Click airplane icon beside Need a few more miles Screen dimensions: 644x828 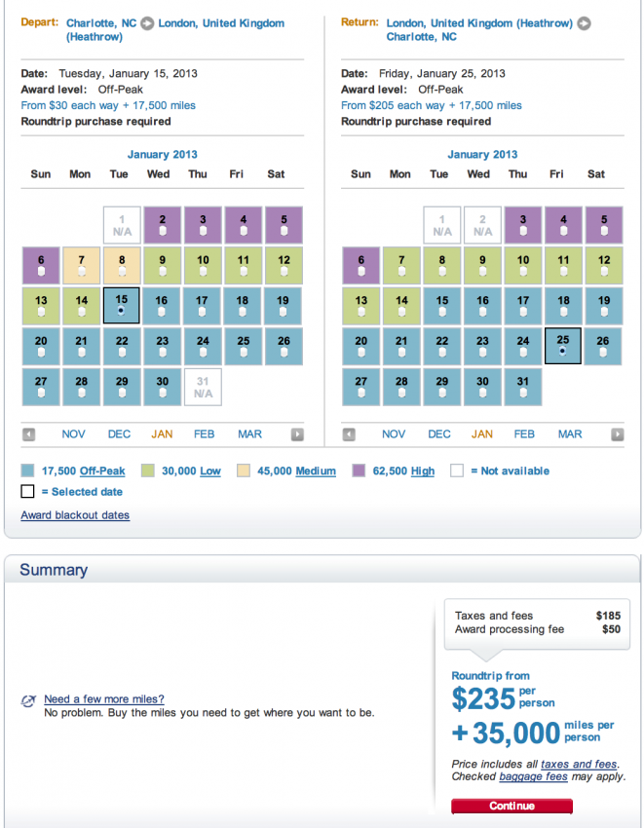coord(28,700)
